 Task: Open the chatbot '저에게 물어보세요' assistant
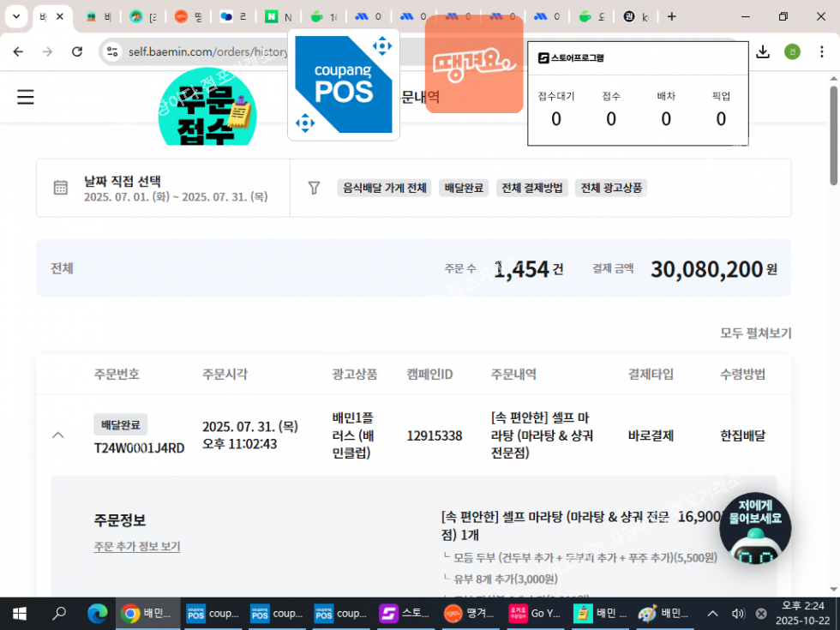(754, 530)
